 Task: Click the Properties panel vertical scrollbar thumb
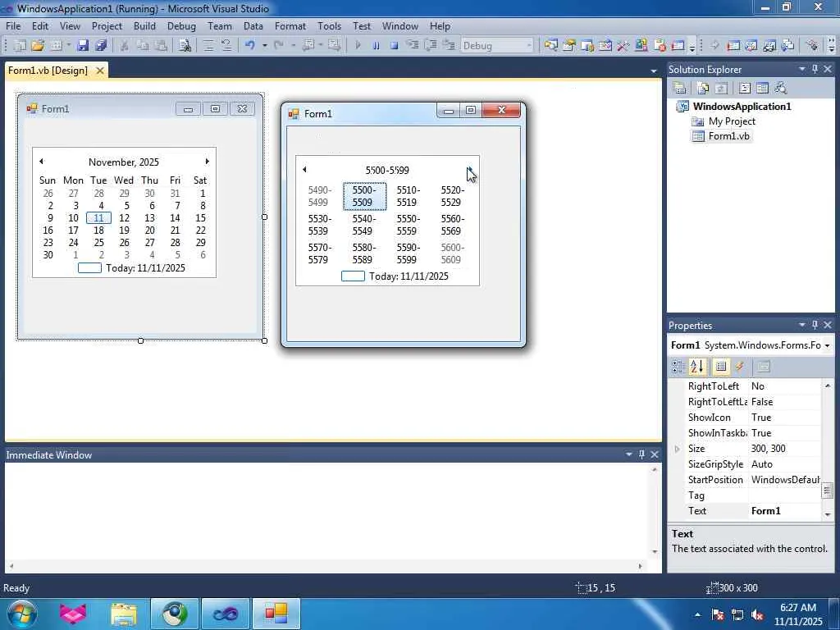click(828, 491)
